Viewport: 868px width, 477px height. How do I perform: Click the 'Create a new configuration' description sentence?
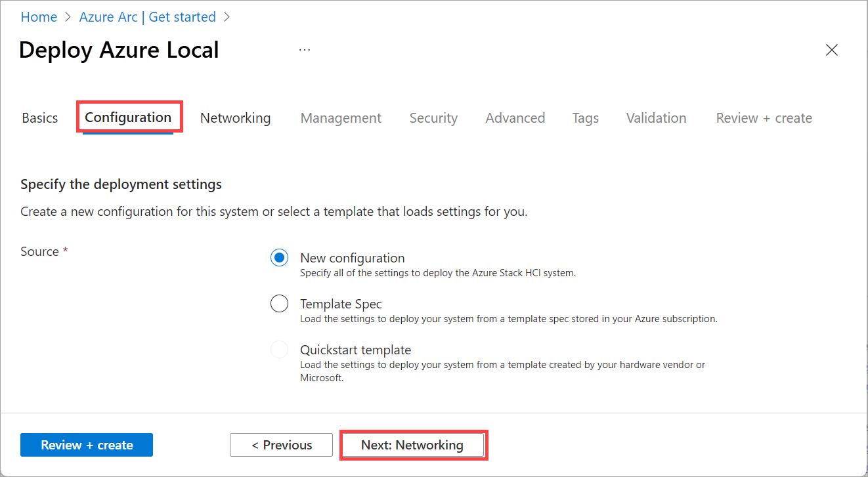coord(274,212)
